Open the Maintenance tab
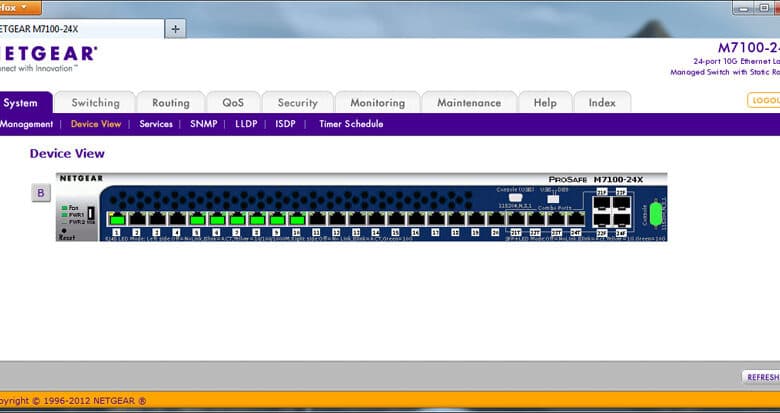This screenshot has height=413, width=780. point(469,103)
